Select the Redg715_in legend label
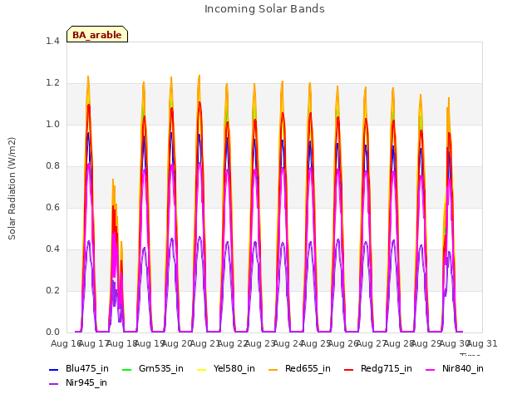Screen dimensions: 532x399 click(387, 369)
